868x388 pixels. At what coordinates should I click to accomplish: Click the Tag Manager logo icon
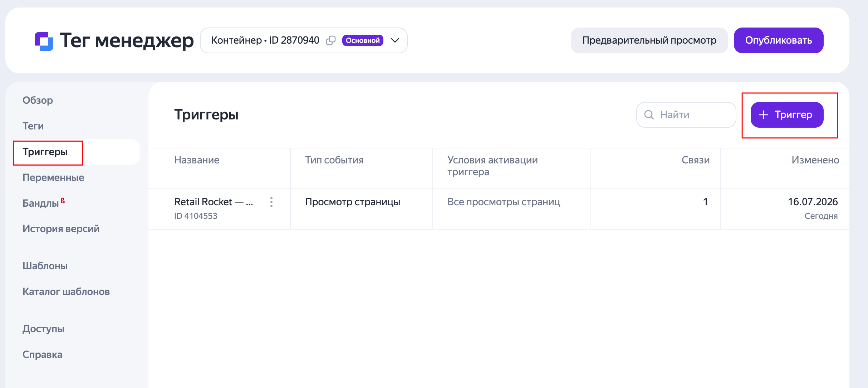point(44,41)
